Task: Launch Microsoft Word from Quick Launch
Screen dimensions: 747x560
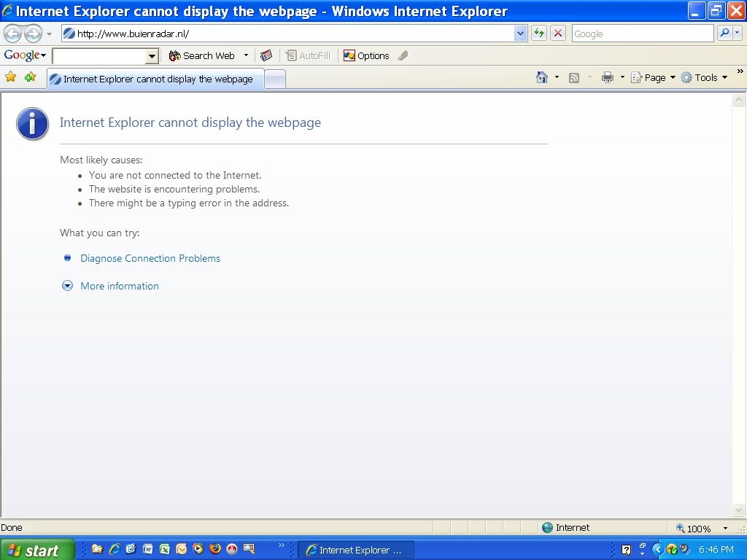Action: 147,549
